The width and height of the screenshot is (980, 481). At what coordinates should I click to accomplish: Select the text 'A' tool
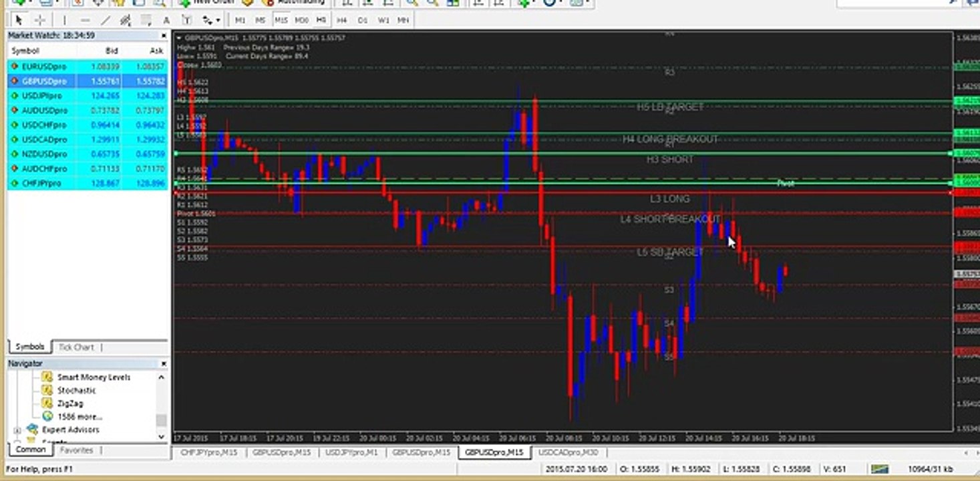(166, 20)
